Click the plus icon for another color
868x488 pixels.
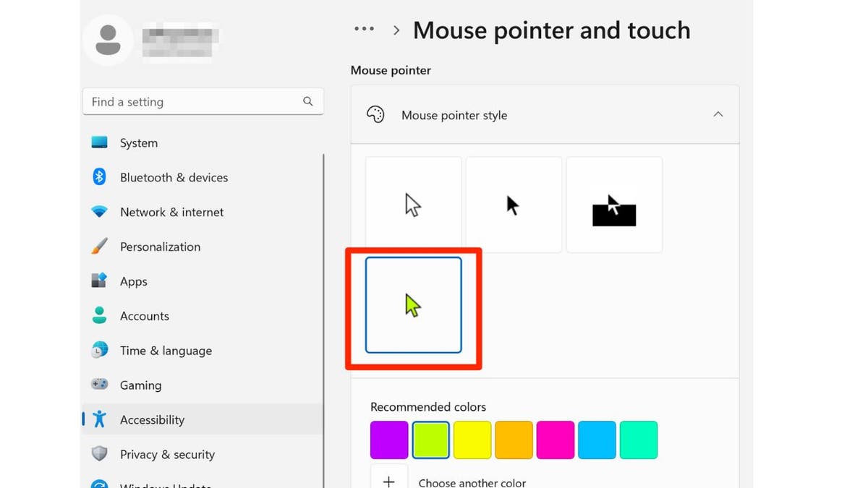click(x=389, y=480)
